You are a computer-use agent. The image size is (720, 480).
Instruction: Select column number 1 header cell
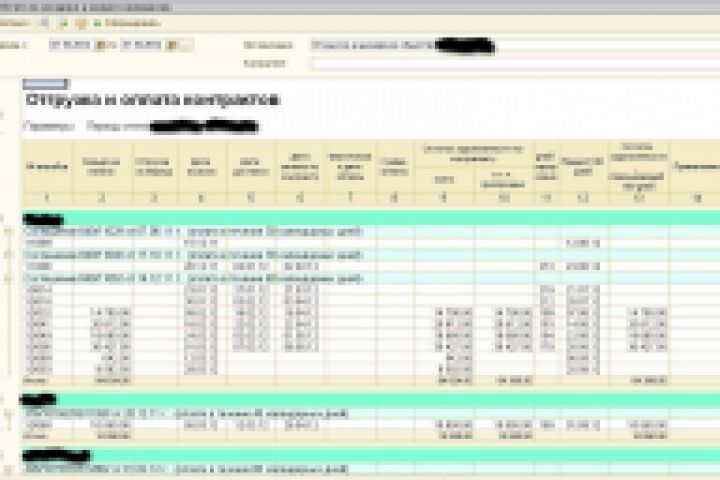click(x=48, y=198)
